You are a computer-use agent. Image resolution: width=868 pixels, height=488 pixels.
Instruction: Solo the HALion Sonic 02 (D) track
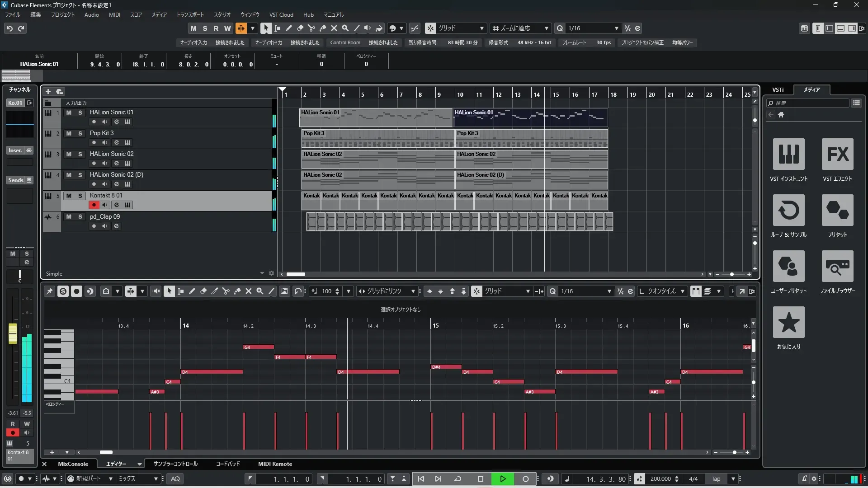[x=80, y=175]
